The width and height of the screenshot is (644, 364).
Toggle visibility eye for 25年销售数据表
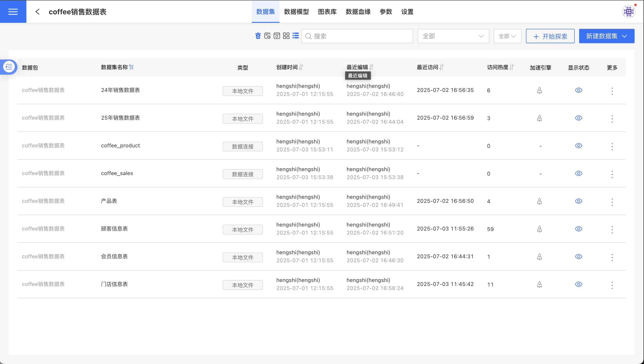click(578, 118)
